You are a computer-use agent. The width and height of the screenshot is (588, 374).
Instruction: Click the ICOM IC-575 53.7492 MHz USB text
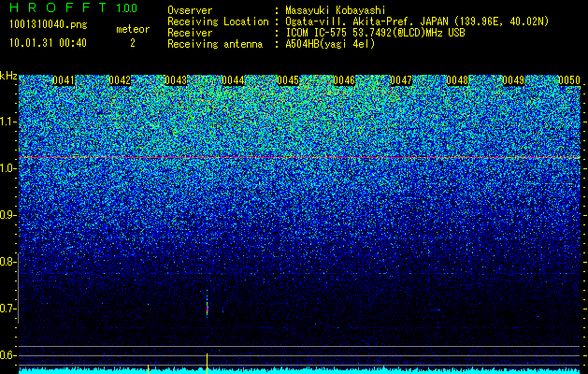pos(375,33)
